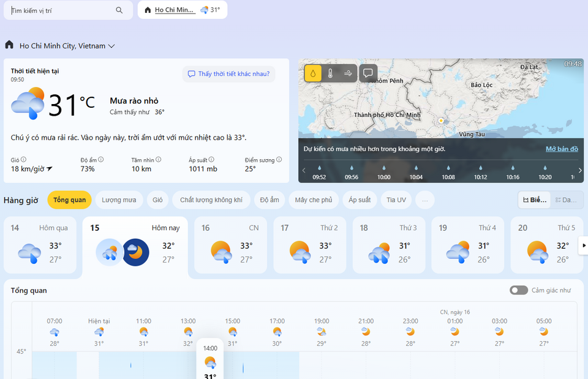This screenshot has height=379, width=588.
Task: Open the map feedback comment icon
Action: point(368,73)
